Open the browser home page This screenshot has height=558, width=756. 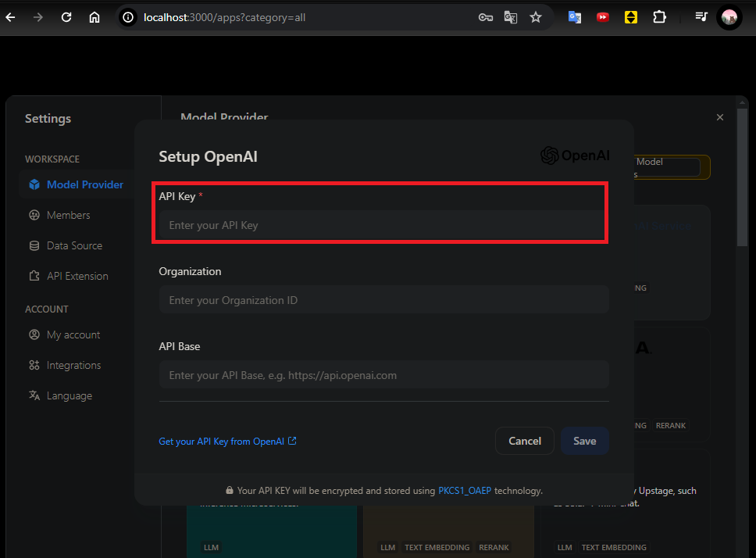point(94,17)
